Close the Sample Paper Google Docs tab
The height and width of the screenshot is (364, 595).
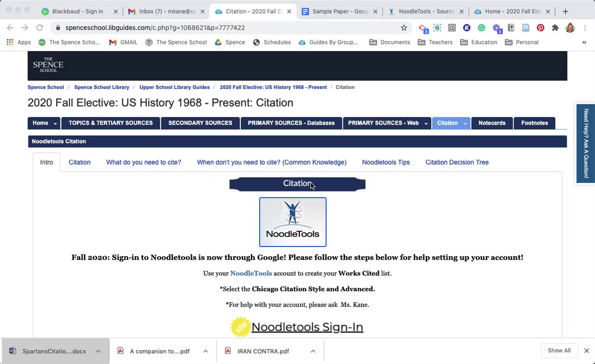pos(376,12)
